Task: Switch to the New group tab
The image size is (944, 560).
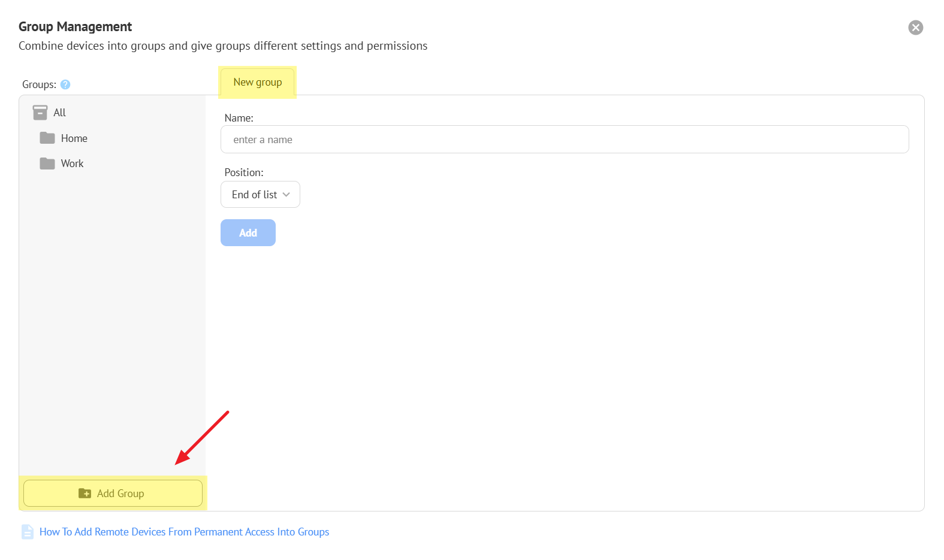Action: point(257,83)
